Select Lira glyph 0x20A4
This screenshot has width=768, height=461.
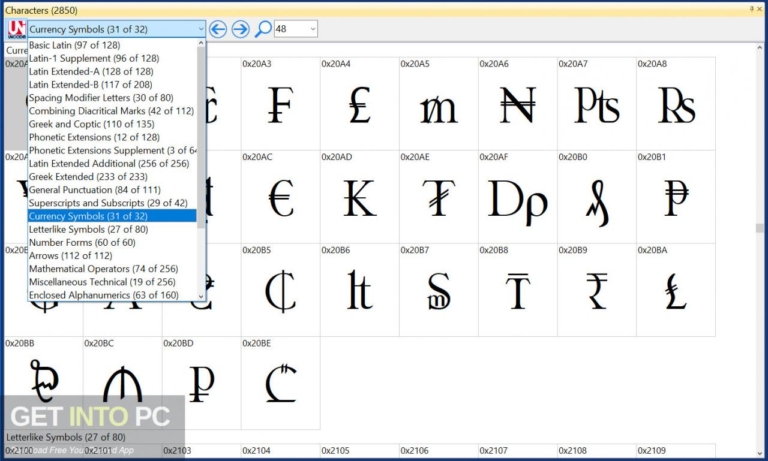coord(360,103)
